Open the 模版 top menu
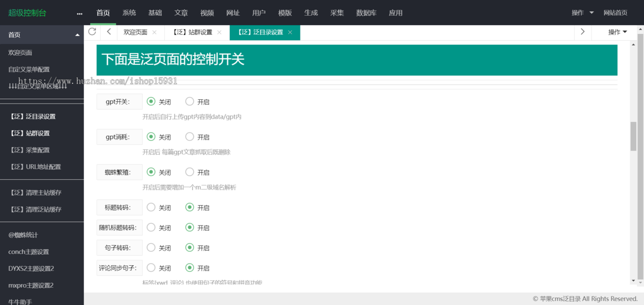 click(285, 13)
